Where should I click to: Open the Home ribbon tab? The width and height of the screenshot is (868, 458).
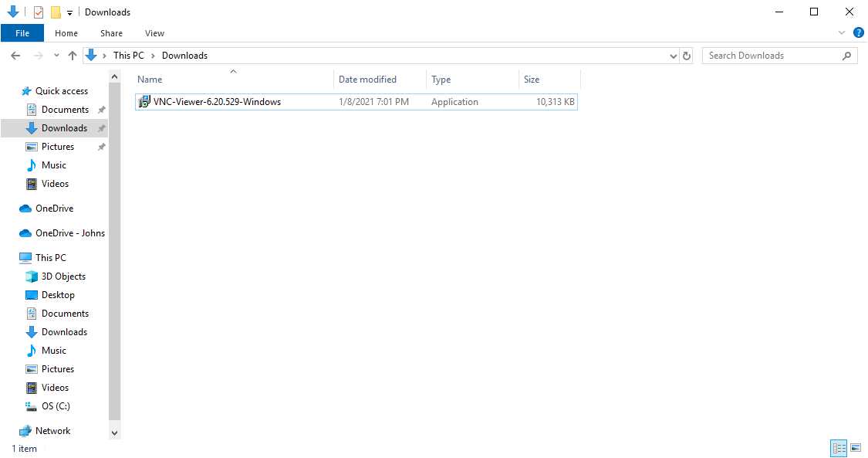click(66, 33)
